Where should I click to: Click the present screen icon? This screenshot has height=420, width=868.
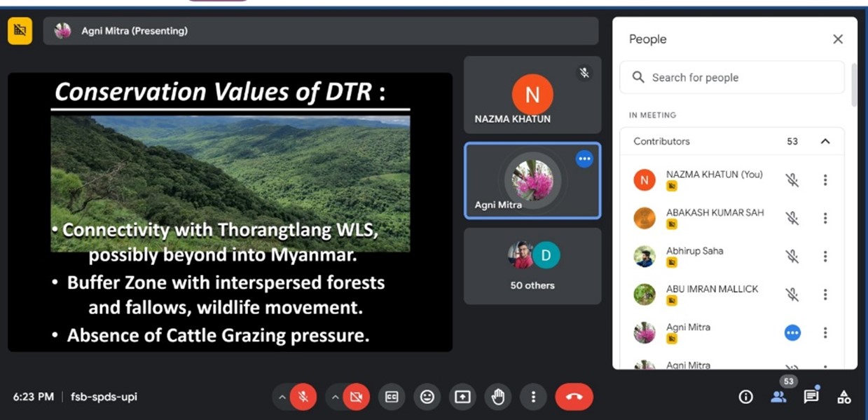(x=462, y=397)
